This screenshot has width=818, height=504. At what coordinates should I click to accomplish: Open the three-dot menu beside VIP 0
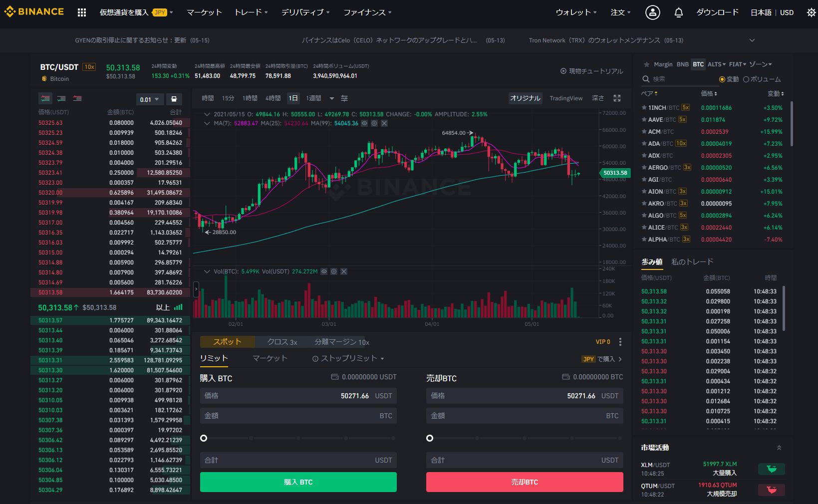620,342
